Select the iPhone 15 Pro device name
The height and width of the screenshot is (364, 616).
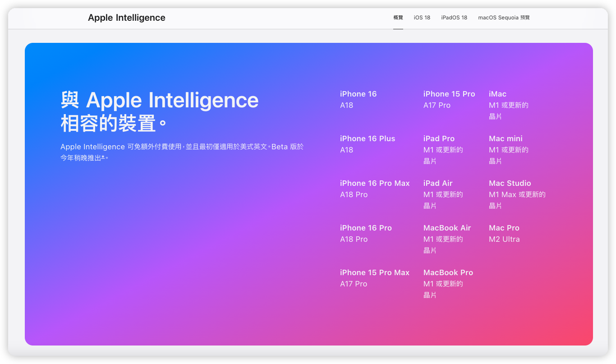pos(449,94)
